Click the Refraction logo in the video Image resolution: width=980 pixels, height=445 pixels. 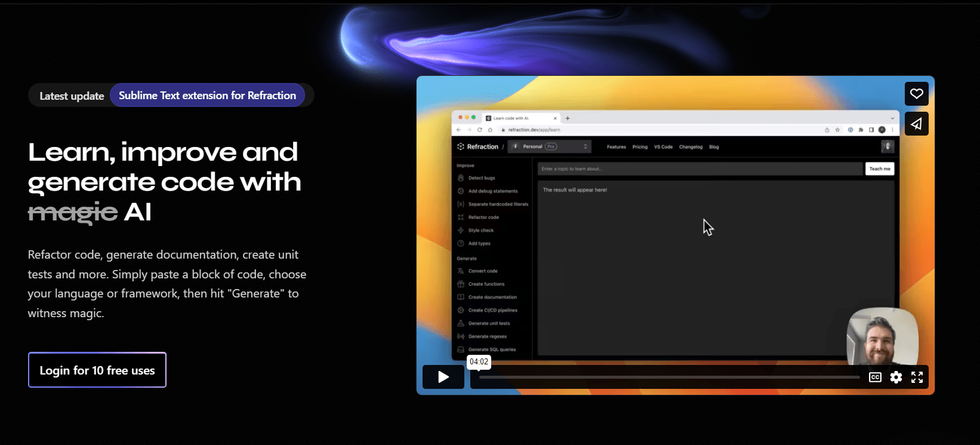coord(477,146)
